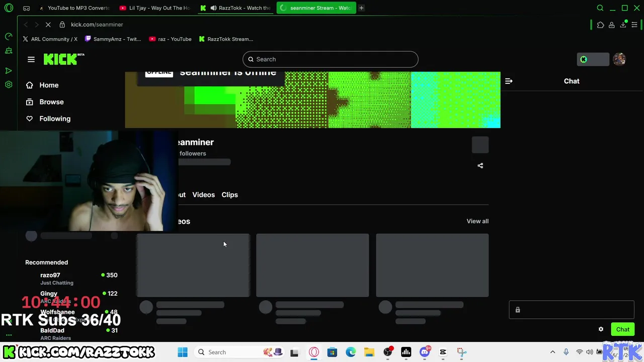This screenshot has height=362, width=644.
Task: Open the third loading video thumbnail
Action: coord(432,265)
